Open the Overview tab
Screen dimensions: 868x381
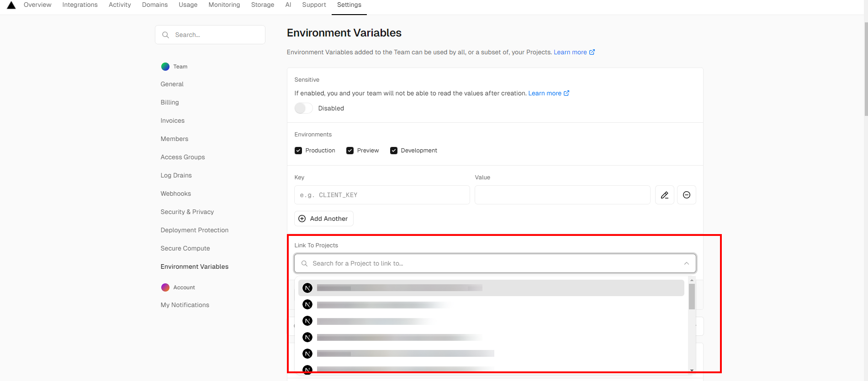point(37,5)
